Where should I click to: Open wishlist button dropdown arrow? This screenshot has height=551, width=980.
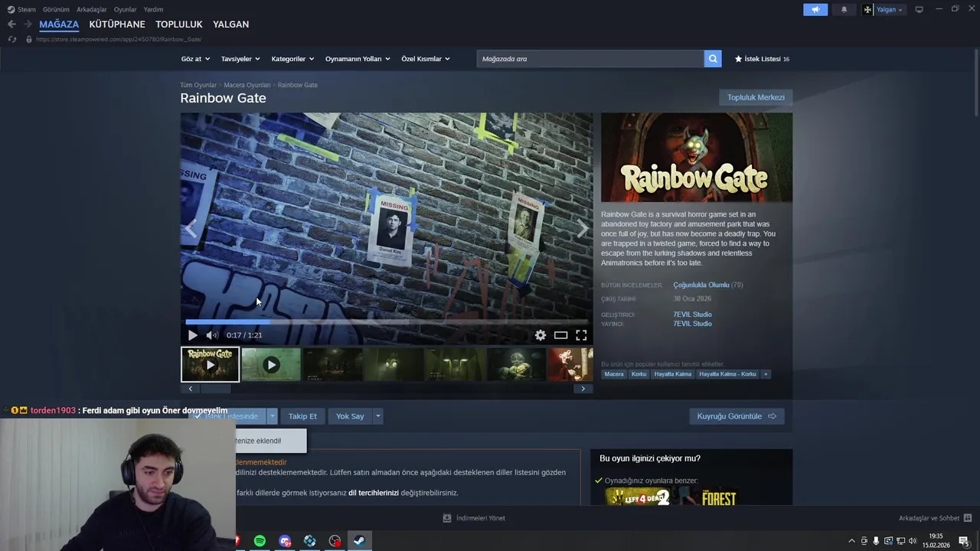point(272,416)
